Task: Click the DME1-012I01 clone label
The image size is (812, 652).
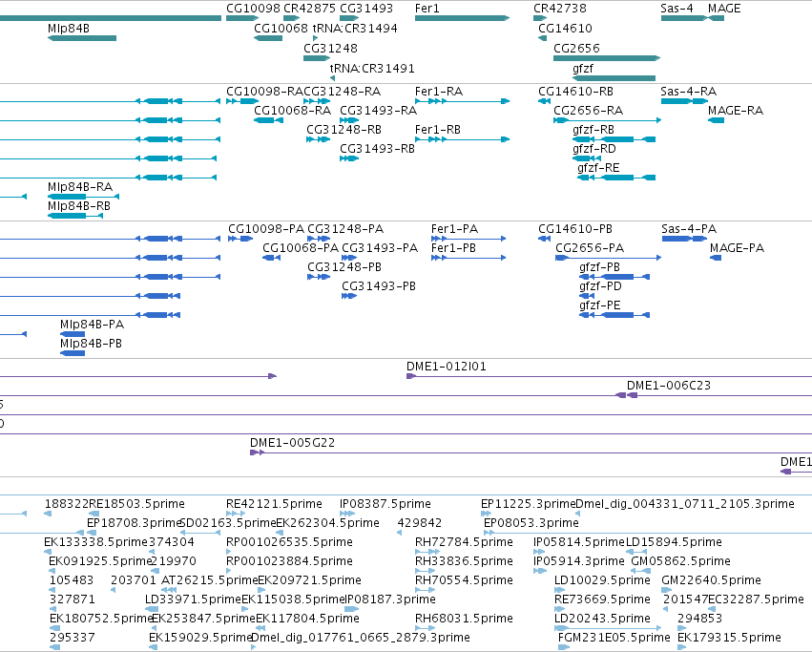Action: click(x=447, y=367)
